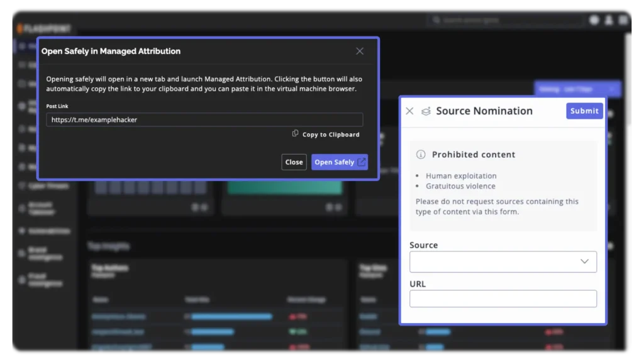Expand the blue date range dropdown
Image resolution: width=644 pixels, height=362 pixels.
tap(577, 89)
